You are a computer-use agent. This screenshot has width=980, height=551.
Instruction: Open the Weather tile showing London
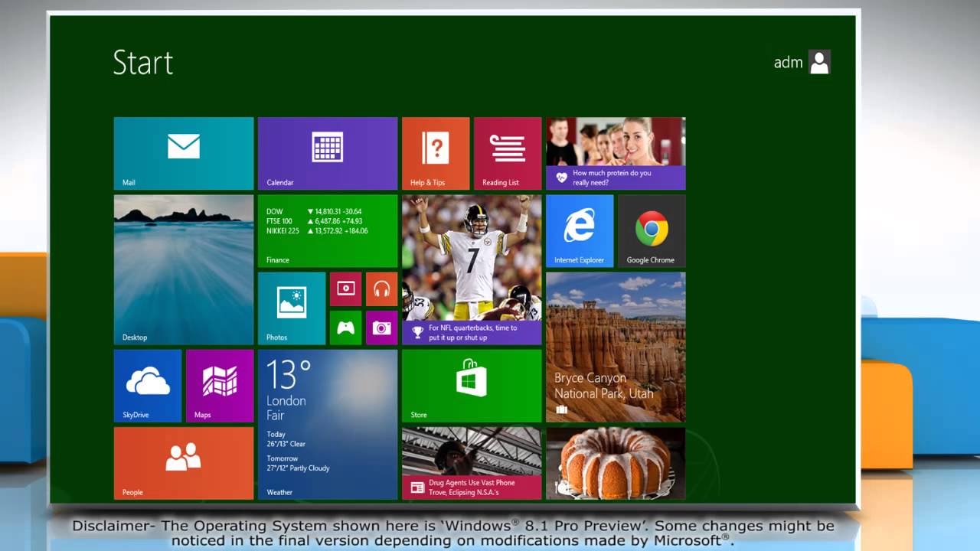coord(328,425)
